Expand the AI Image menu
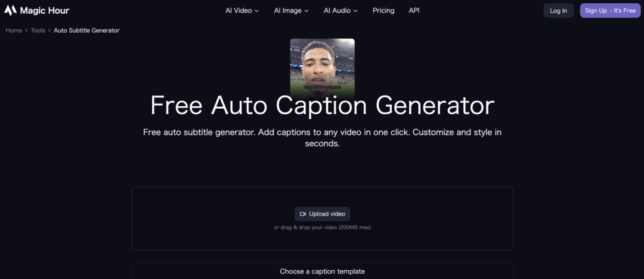This screenshot has height=279, width=644. (x=291, y=11)
